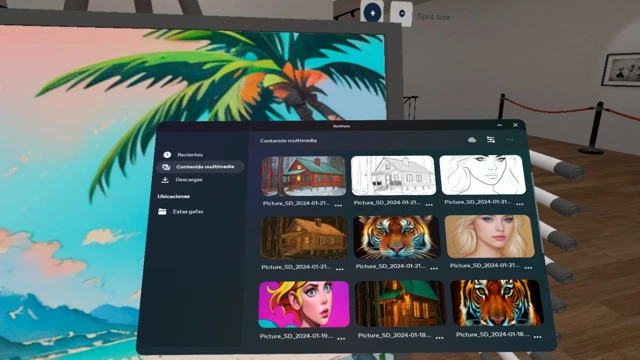This screenshot has height=360, width=640.
Task: Show options for red cabin picture
Action: tap(338, 206)
